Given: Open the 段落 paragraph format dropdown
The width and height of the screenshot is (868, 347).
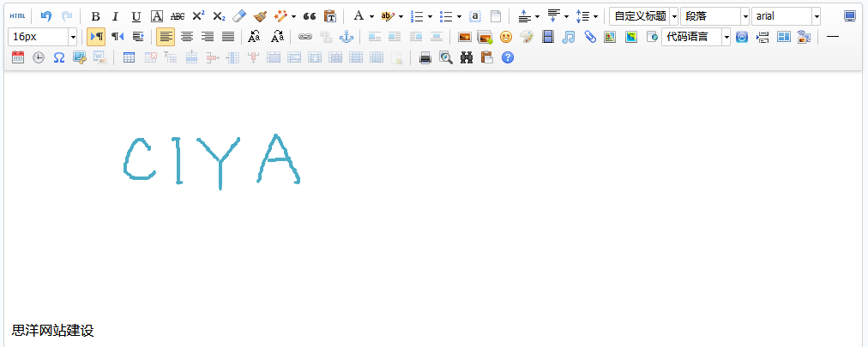Looking at the screenshot, I should tap(744, 16).
